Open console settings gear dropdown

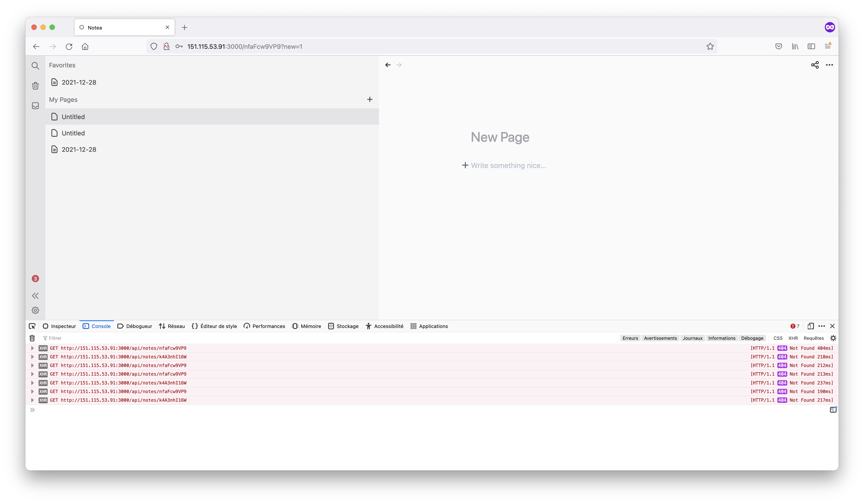point(833,338)
